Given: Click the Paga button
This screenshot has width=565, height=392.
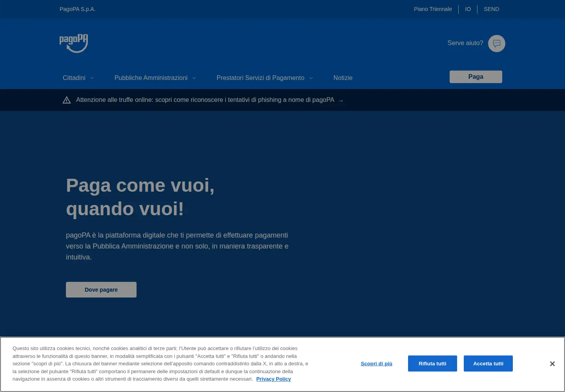Looking at the screenshot, I should (476, 77).
